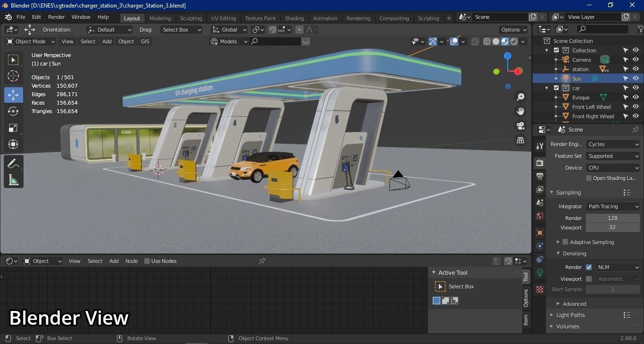Viewport: 644px width, 344px height.
Task: Collapse the car collection in outliner
Action: (547, 88)
